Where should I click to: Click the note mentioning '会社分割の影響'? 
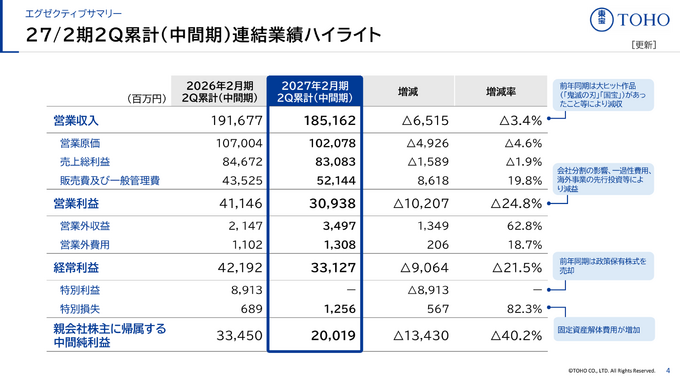coord(603,179)
